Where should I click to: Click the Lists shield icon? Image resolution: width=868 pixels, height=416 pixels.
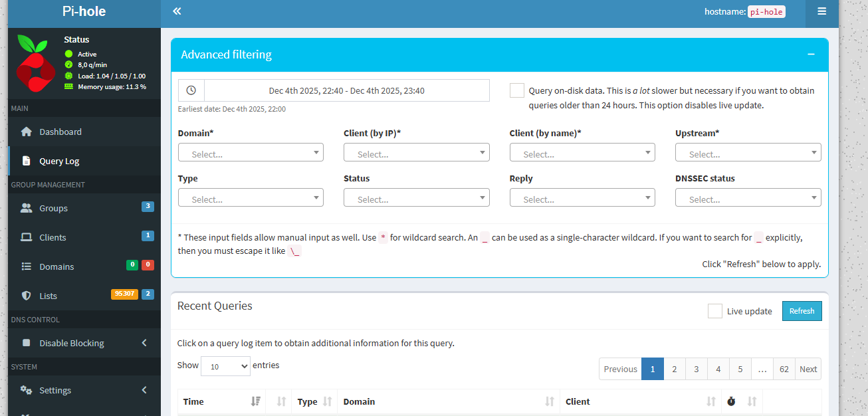click(x=27, y=296)
